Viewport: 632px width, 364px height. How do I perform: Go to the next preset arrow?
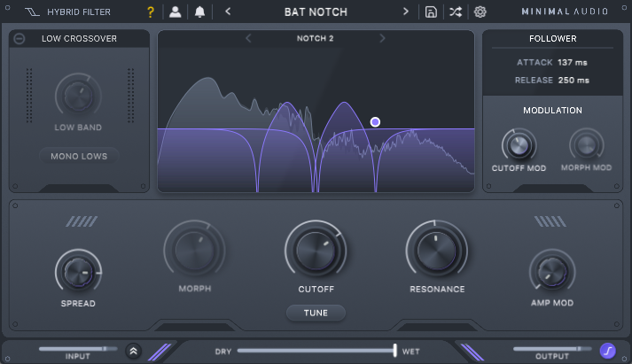pos(406,12)
